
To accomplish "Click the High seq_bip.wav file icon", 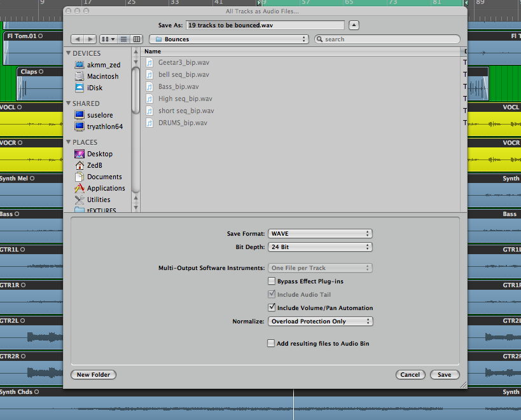I will click(x=149, y=99).
